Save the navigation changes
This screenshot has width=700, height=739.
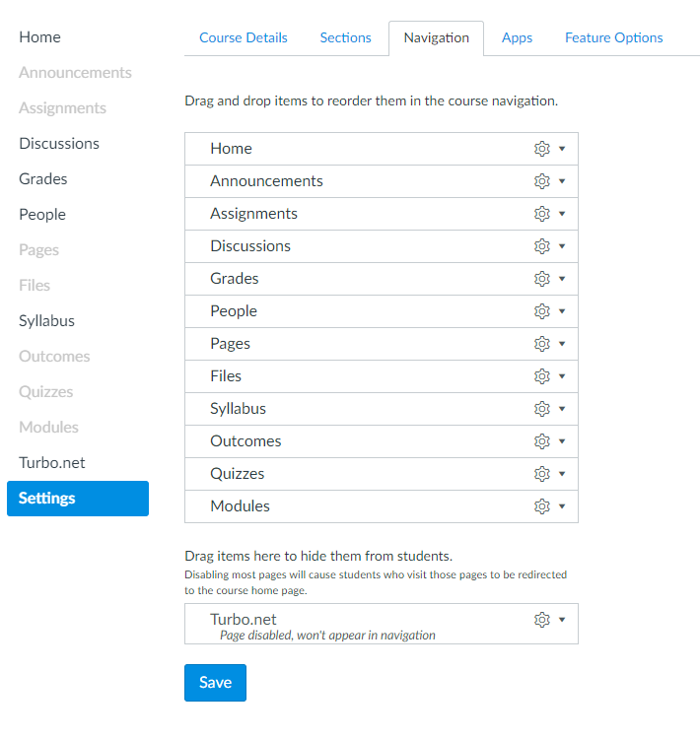pos(215,683)
